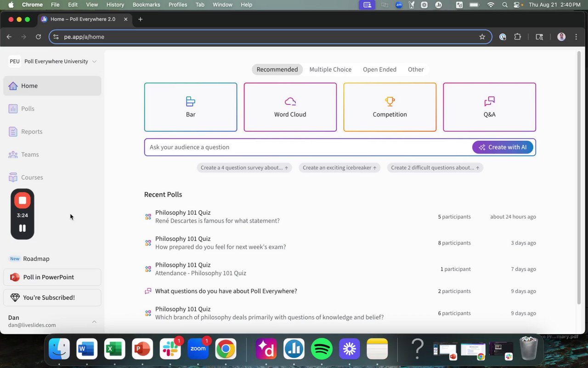
Task: Open the Courses section in sidebar
Action: click(x=52, y=178)
